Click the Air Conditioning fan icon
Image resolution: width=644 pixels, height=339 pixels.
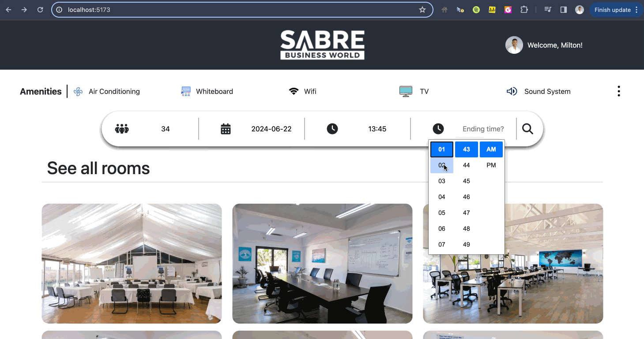(x=78, y=92)
